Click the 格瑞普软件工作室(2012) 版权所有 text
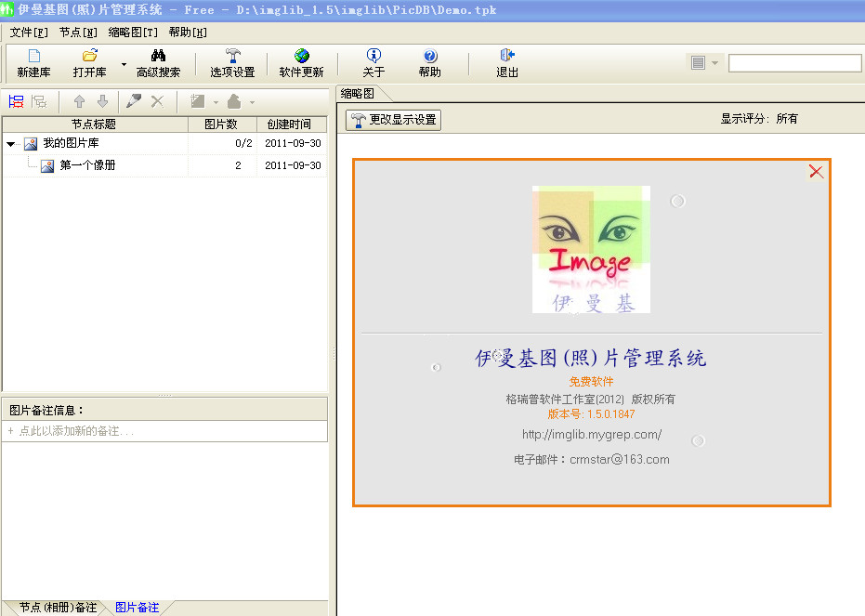 pyautogui.click(x=590, y=400)
